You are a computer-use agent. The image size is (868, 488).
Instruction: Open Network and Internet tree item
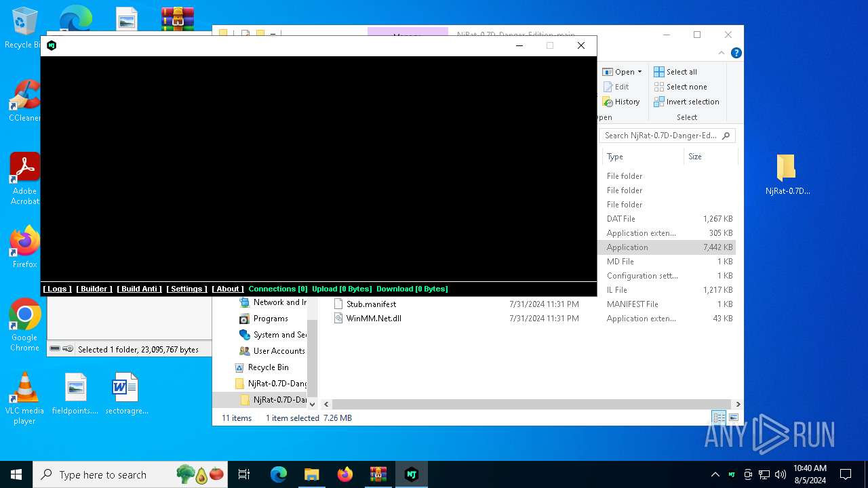[x=273, y=302]
